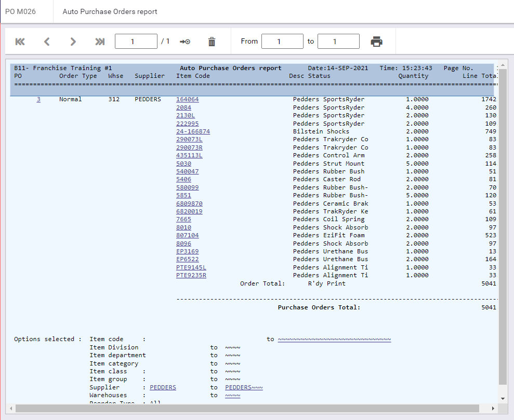
Task: Go to previous report page
Action: (47, 42)
